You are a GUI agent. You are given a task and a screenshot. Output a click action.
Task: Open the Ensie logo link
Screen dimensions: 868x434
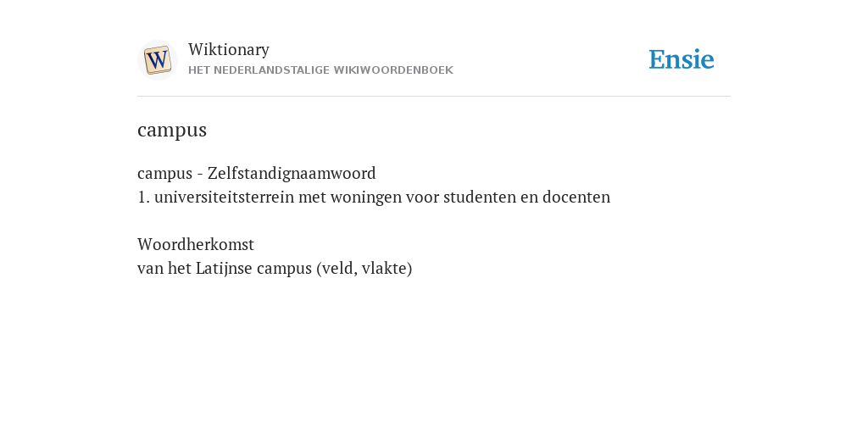point(682,59)
